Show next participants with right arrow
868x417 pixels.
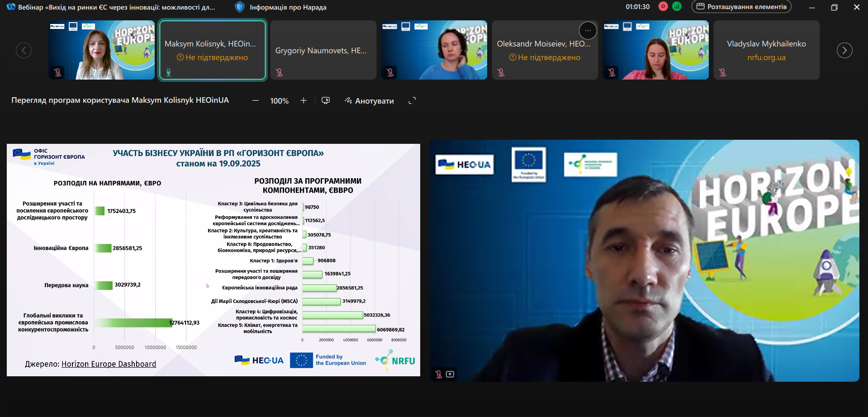point(844,50)
